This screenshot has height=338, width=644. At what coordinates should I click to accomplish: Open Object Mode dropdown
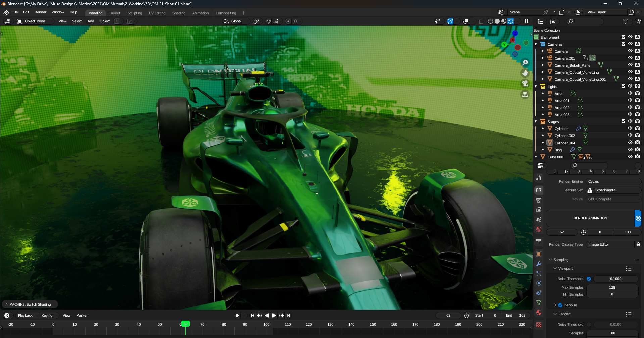(35, 21)
